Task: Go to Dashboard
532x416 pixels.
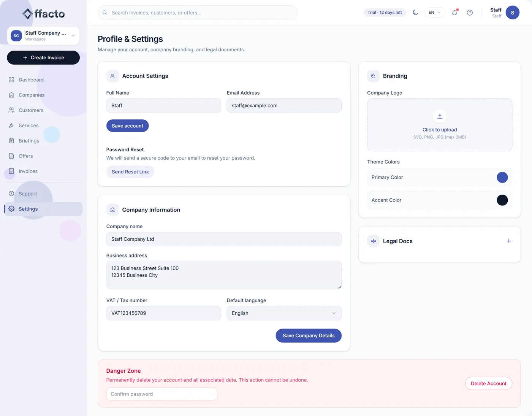Action: point(43,80)
